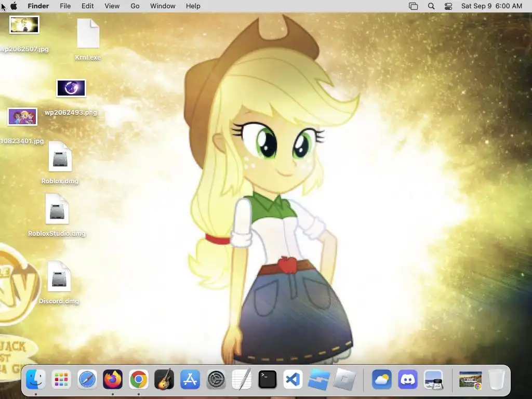
Task: Open Visual Studio Code from the Dock
Action: pyautogui.click(x=293, y=379)
